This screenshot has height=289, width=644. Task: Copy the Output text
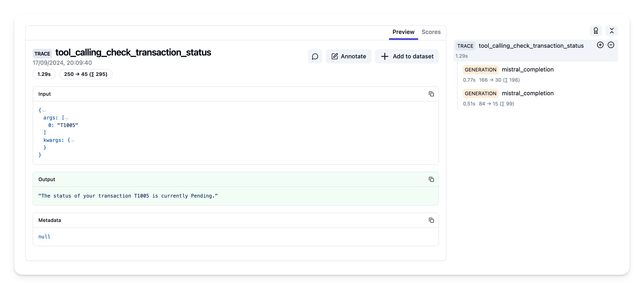click(x=431, y=179)
